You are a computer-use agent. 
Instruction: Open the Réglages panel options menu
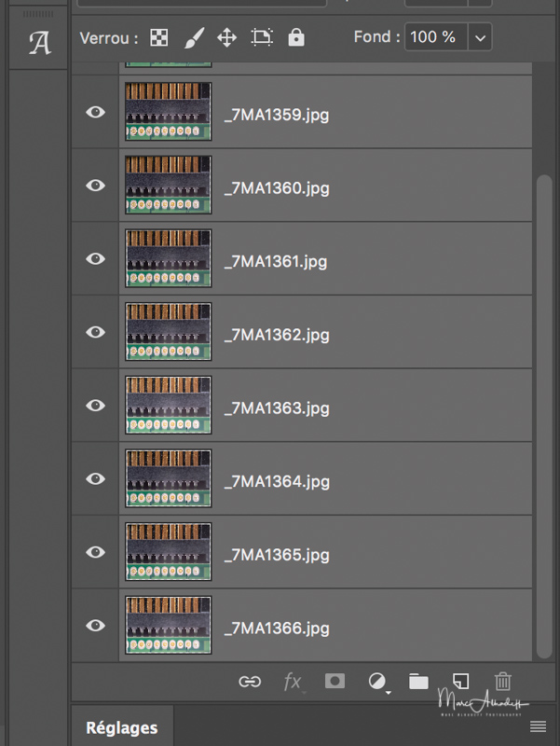point(538,726)
